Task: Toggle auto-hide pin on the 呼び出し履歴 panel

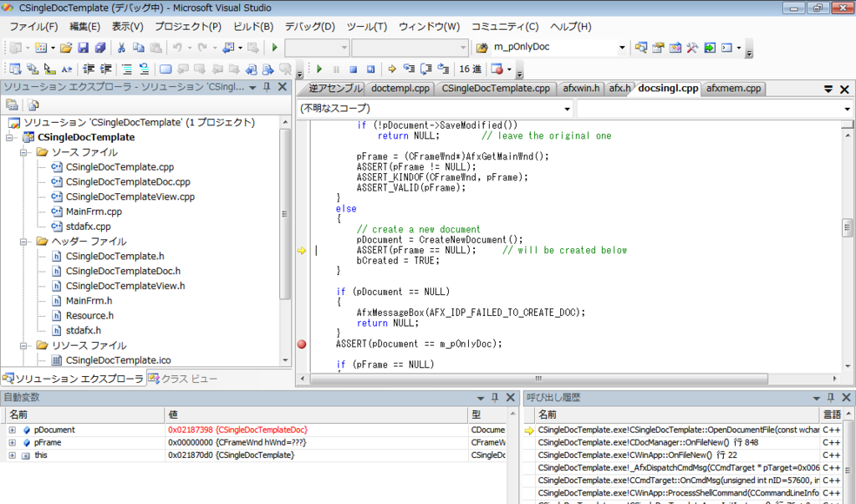Action: pyautogui.click(x=830, y=398)
